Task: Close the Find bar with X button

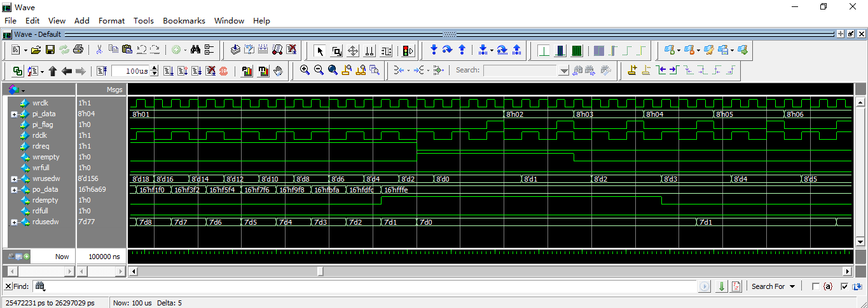Action: [8, 286]
